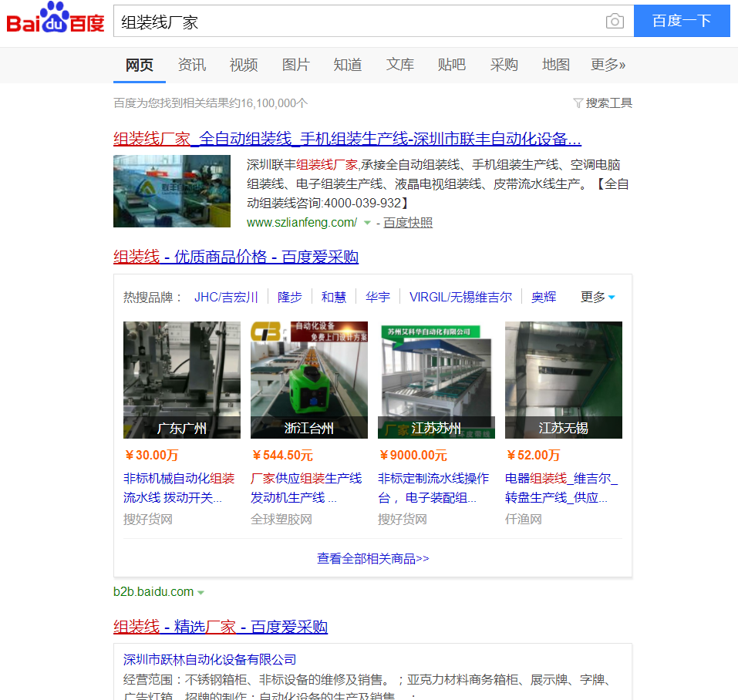Click price ¥52.00万

534,456
